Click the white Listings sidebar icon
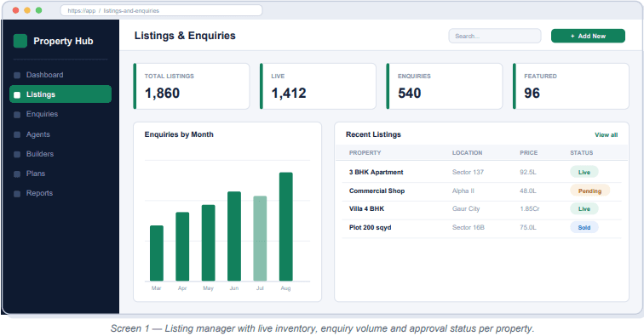This screenshot has height=336, width=644. click(17, 94)
